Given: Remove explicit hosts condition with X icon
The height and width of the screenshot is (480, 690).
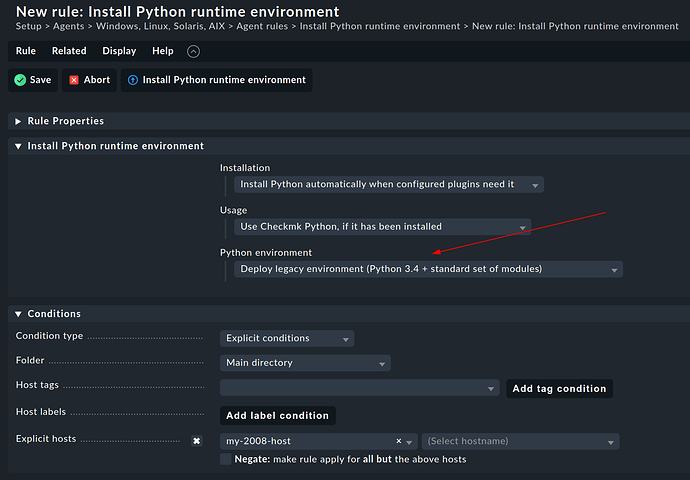Looking at the screenshot, I should 197,441.
